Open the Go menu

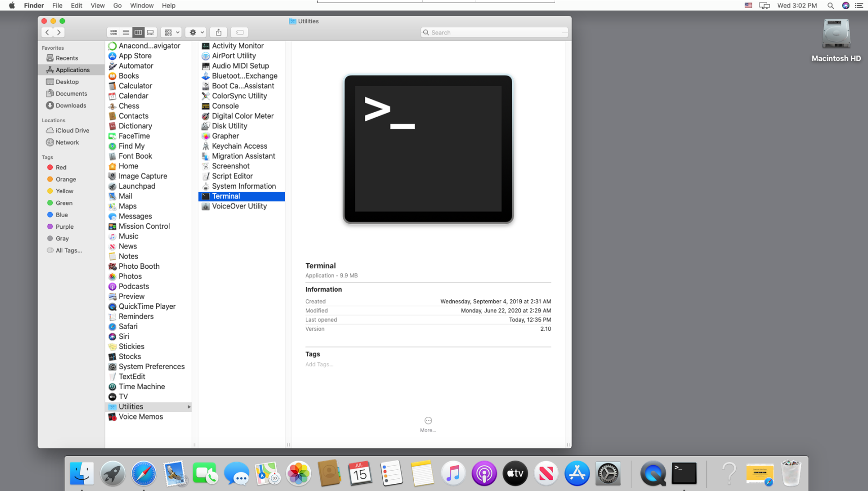(118, 6)
